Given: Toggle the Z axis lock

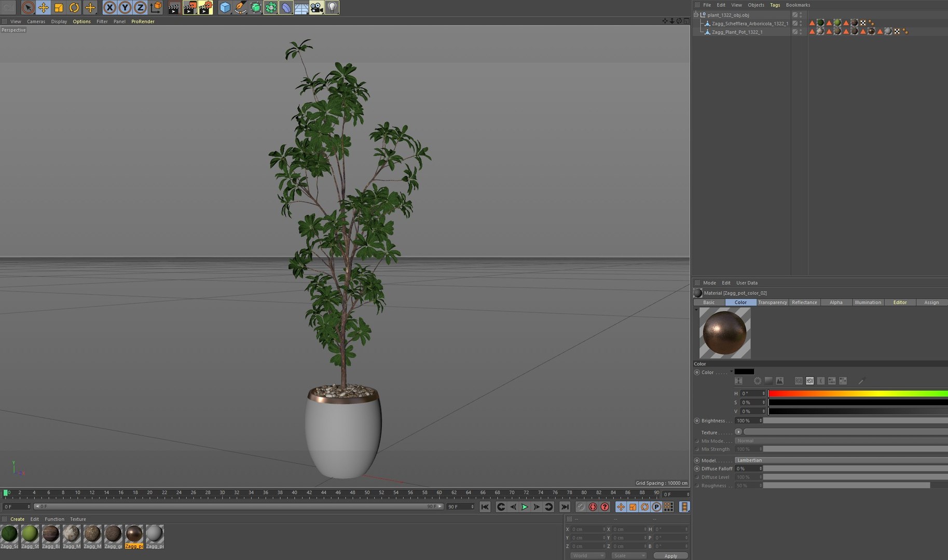Looking at the screenshot, I should pyautogui.click(x=140, y=8).
